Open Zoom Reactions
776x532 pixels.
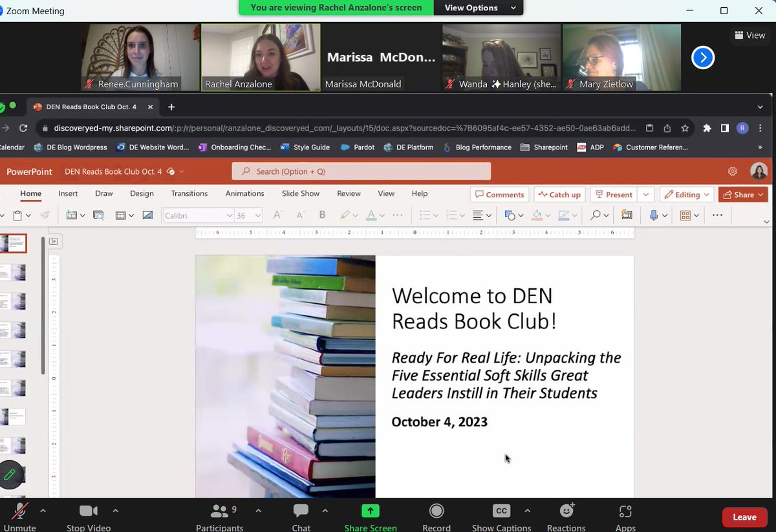pyautogui.click(x=566, y=517)
